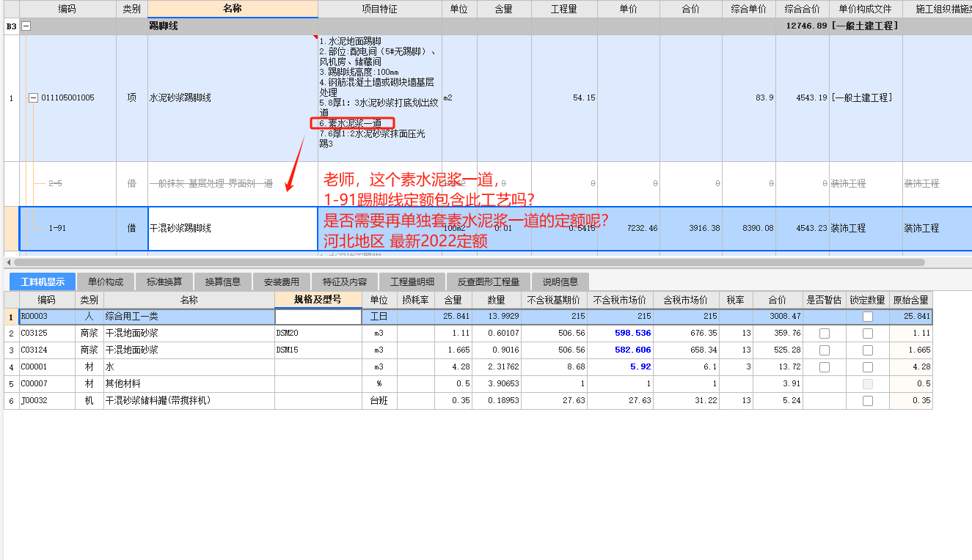972x560 pixels.
Task: Select the 干混砂浆踢脚线 name cell
Action: tap(233, 229)
